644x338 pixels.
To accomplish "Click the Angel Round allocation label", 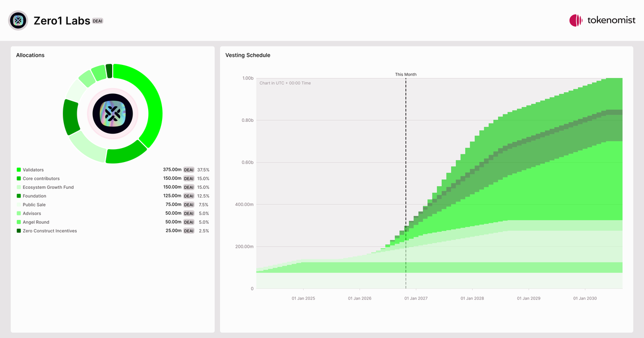I will [36, 222].
